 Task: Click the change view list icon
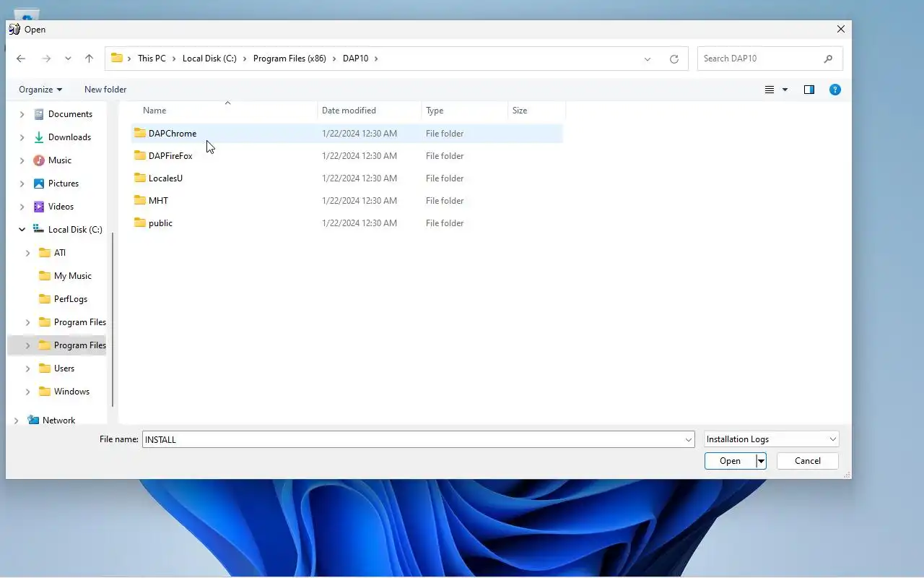click(770, 90)
